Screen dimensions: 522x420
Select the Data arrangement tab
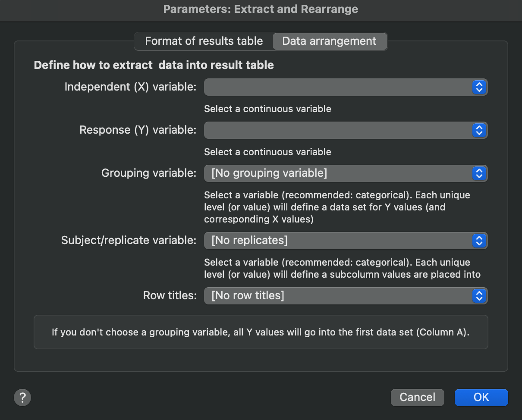coord(330,41)
